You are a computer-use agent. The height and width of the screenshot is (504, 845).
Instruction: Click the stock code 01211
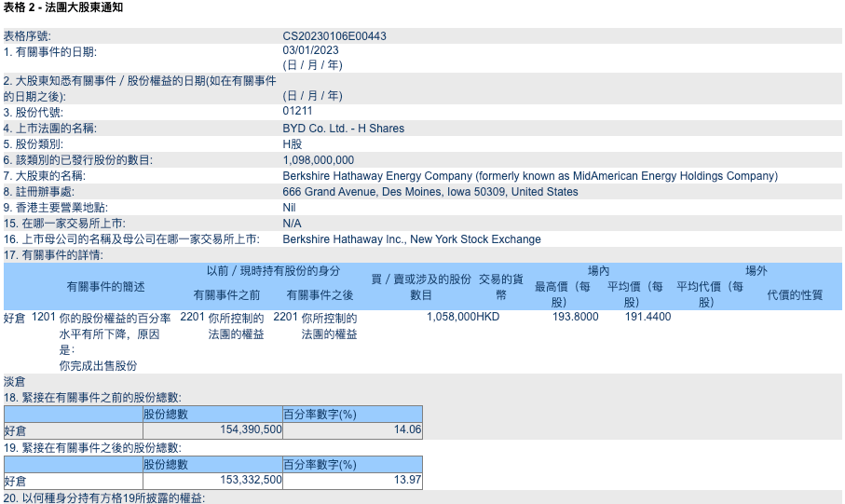click(x=297, y=111)
